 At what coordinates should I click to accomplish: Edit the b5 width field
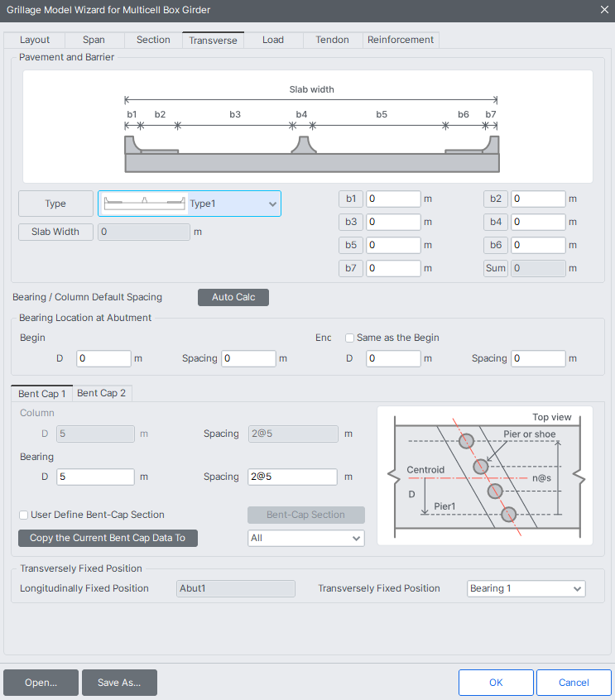[393, 245]
